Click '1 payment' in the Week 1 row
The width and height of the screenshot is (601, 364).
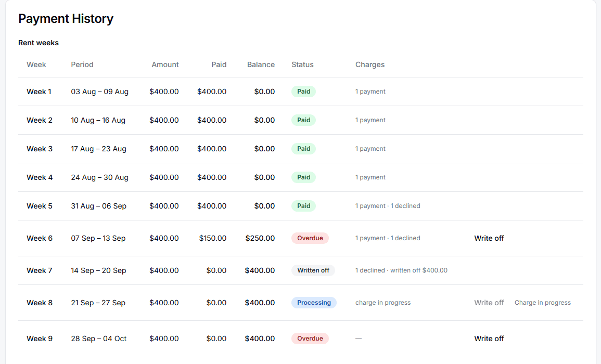click(x=370, y=91)
